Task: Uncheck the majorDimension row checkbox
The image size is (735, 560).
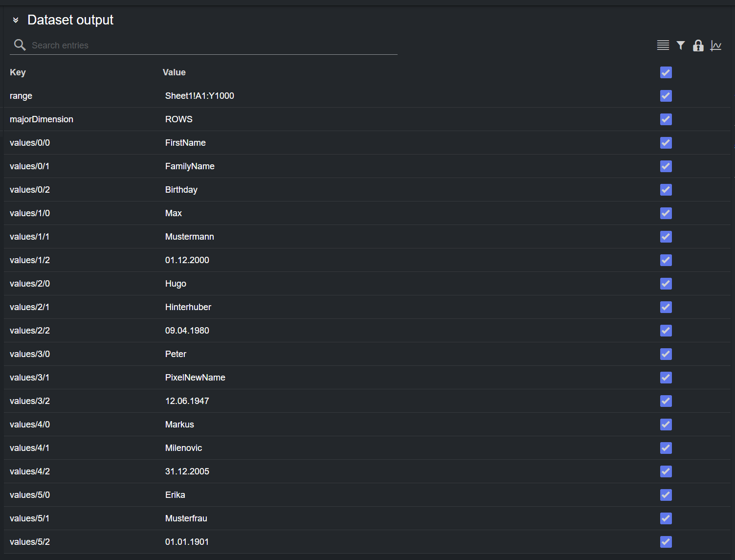Action: 666,119
